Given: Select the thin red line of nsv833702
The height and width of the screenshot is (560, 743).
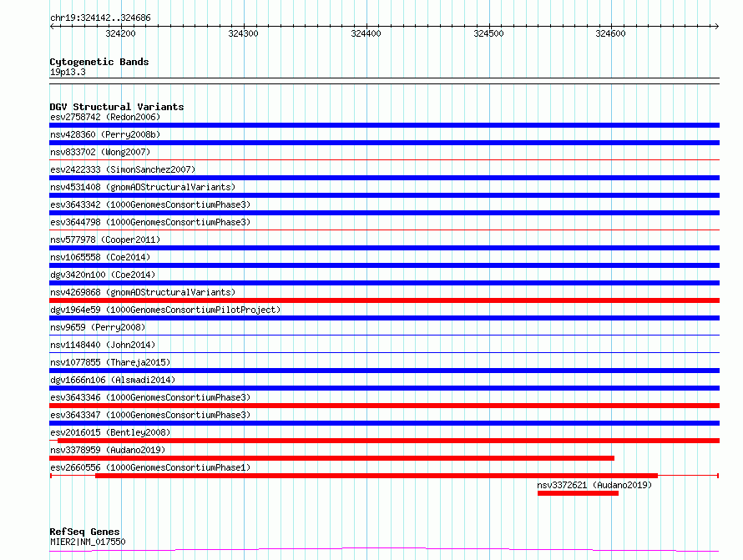Looking at the screenshot, I should click(384, 160).
